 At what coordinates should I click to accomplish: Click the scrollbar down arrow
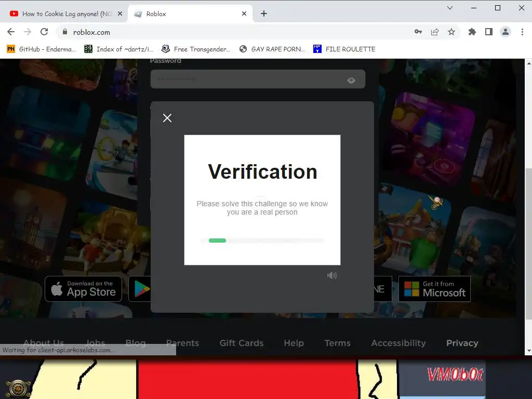point(528,351)
